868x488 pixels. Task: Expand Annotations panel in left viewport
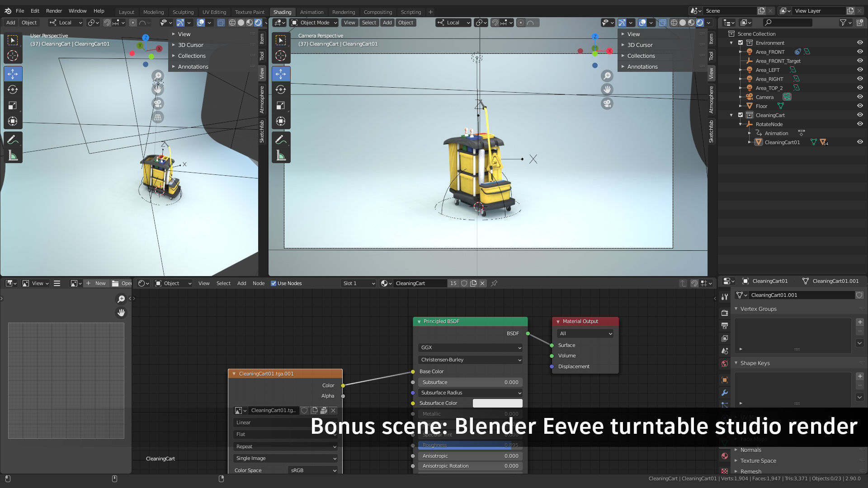pos(193,66)
